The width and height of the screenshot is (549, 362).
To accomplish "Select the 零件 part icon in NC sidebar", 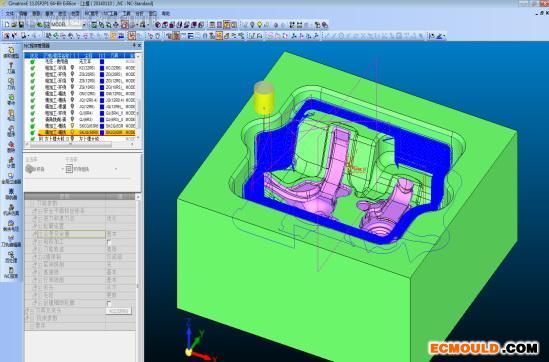I will pos(11,99).
